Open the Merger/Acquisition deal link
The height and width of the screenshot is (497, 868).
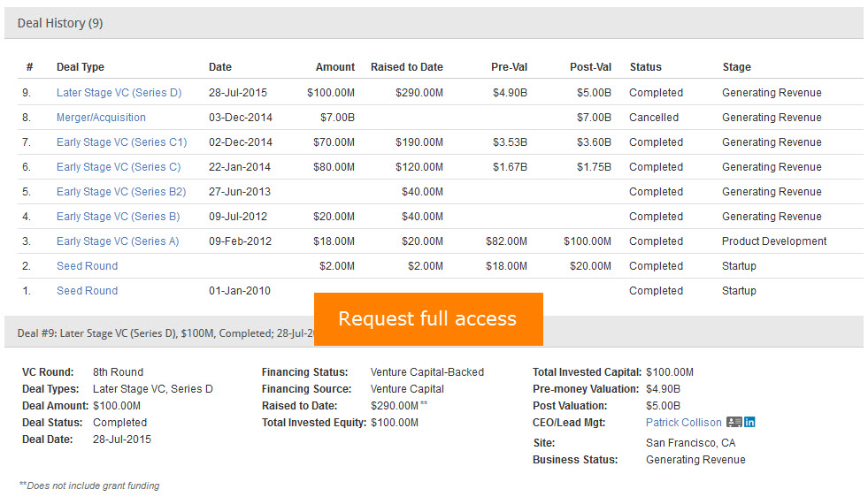click(101, 118)
